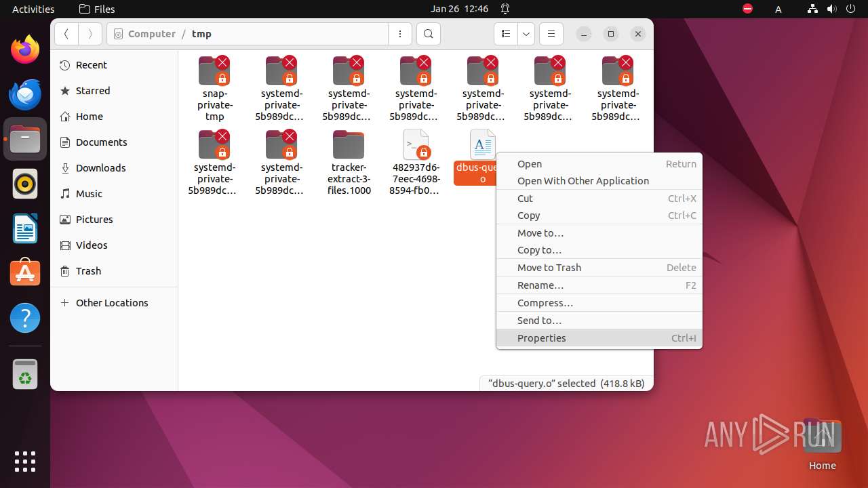Open Downloads in the sidebar
The height and width of the screenshot is (488, 868).
point(114,168)
